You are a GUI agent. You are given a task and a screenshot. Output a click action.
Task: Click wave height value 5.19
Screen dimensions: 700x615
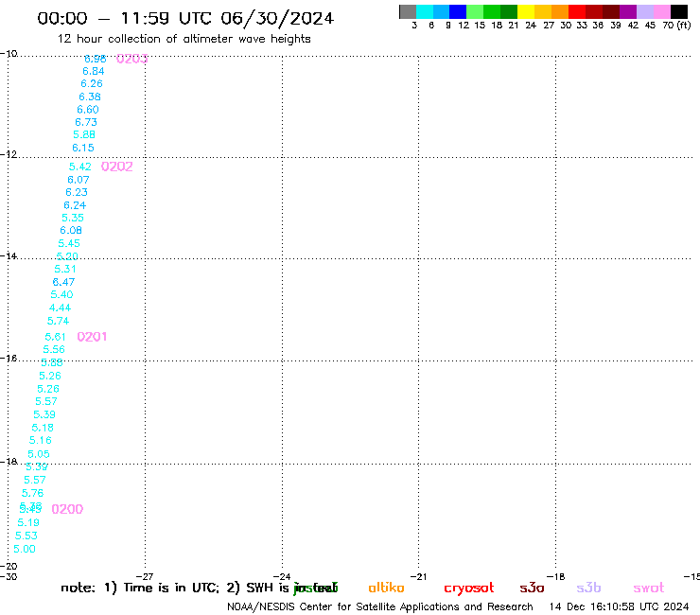pos(28,522)
